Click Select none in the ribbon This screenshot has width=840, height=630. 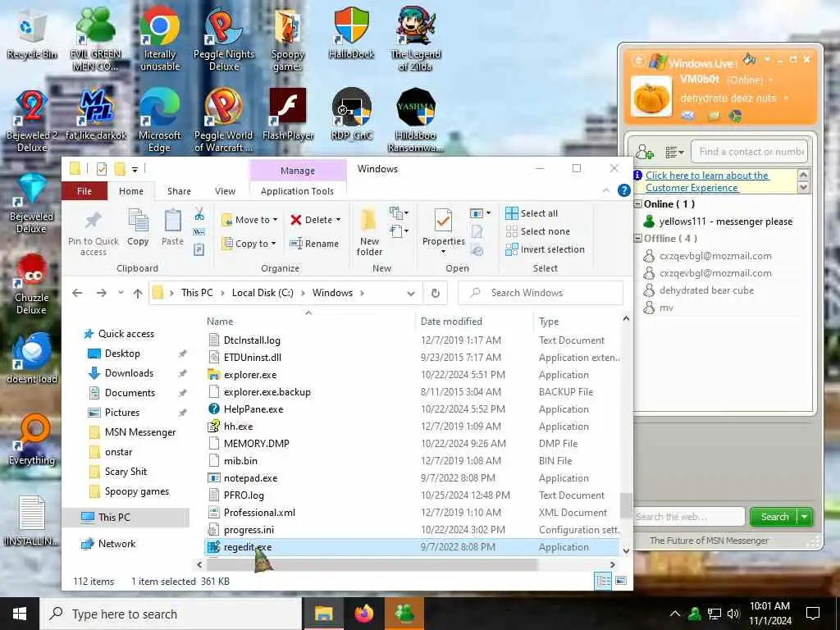pyautogui.click(x=537, y=231)
